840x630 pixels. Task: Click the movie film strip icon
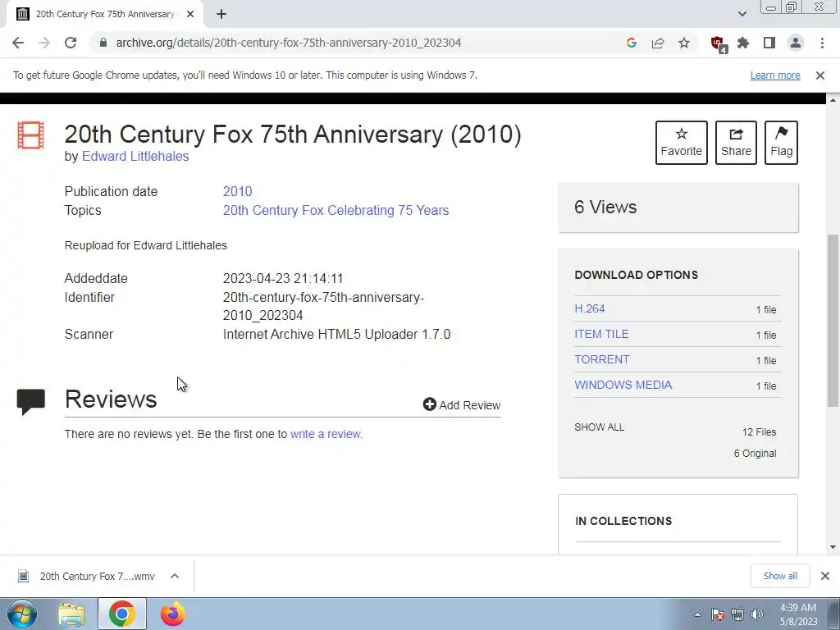click(30, 135)
